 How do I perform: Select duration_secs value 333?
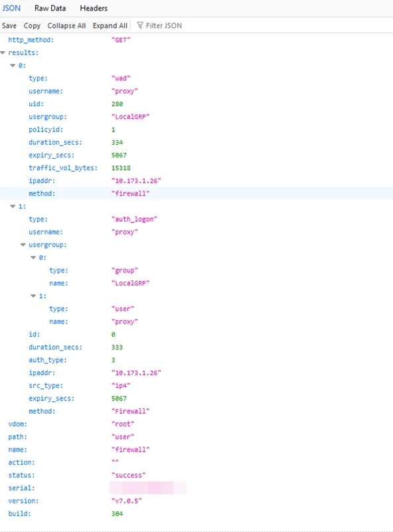pos(117,347)
